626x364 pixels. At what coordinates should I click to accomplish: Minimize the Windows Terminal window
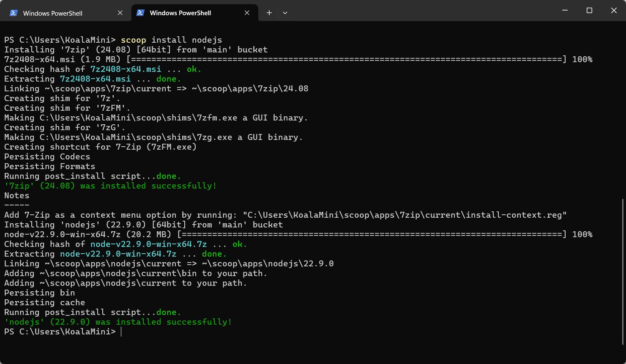[565, 11]
